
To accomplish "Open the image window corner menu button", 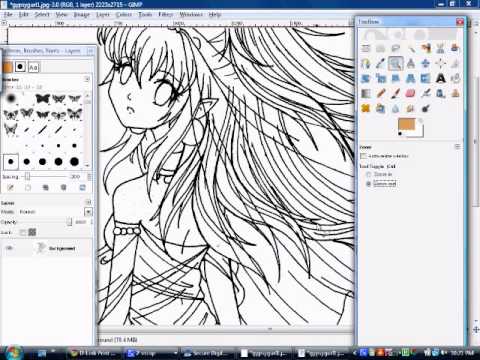I will [x=4, y=23].
